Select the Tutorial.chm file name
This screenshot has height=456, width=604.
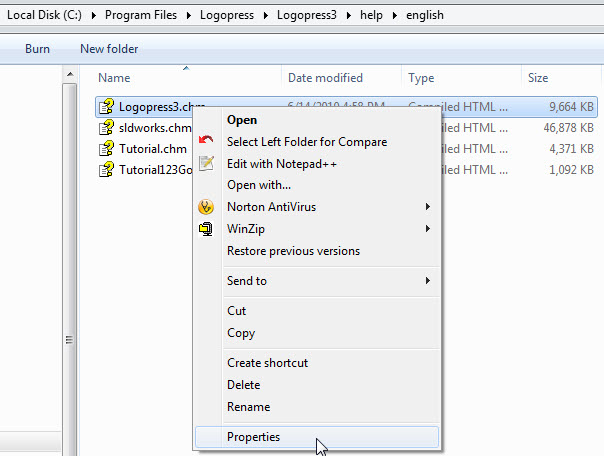(x=153, y=149)
